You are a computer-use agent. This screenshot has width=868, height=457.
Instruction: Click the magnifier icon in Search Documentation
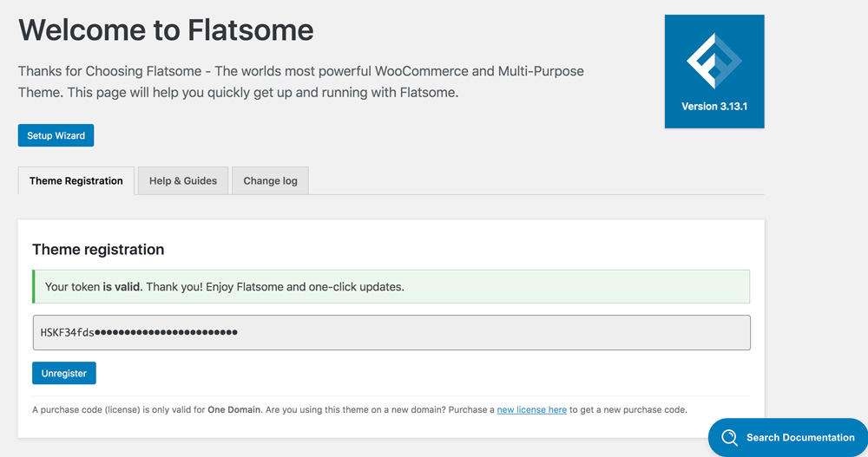tap(730, 438)
